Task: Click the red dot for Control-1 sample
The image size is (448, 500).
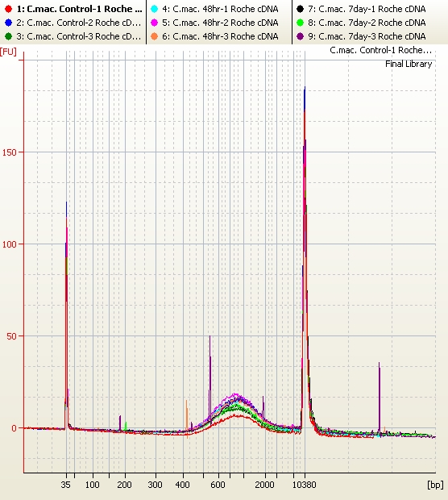Action: 9,9
